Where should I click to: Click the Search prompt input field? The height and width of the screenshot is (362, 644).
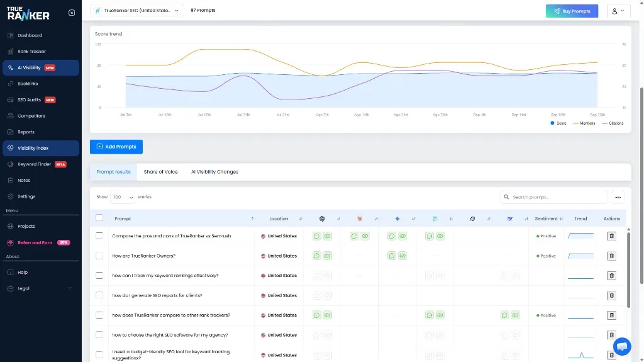553,197
